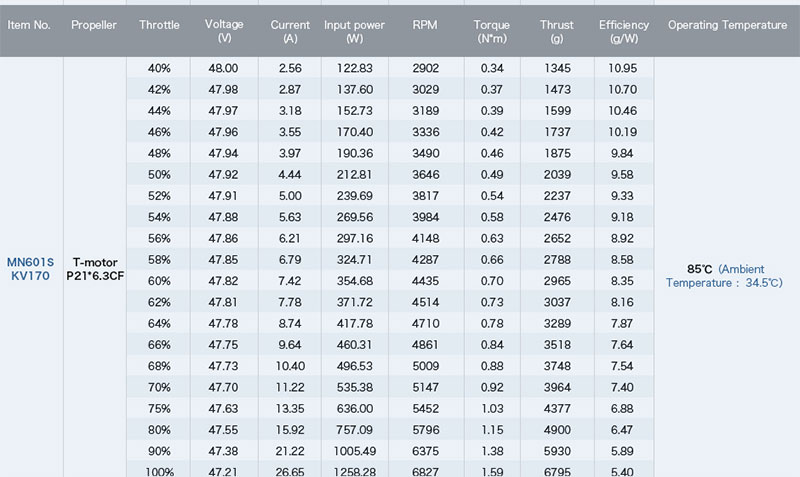Click the 50% throttle cell
Viewport: 800px width, 477px height.
click(x=159, y=174)
